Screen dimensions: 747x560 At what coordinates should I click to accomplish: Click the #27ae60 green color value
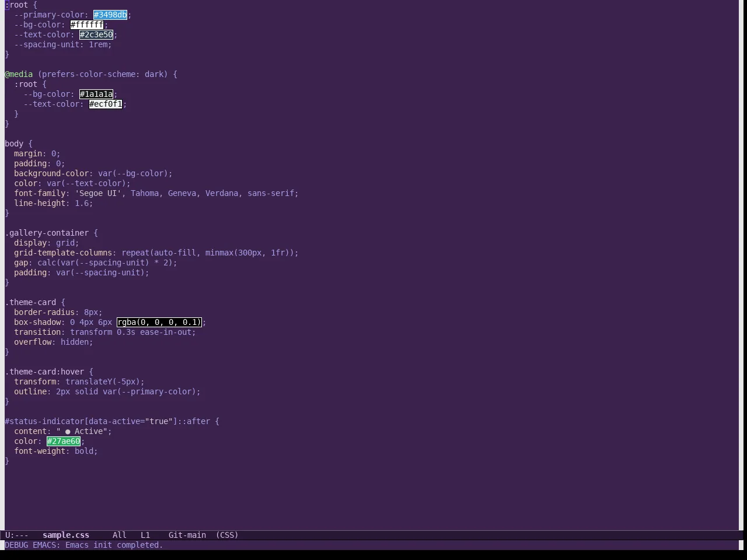pyautogui.click(x=64, y=441)
